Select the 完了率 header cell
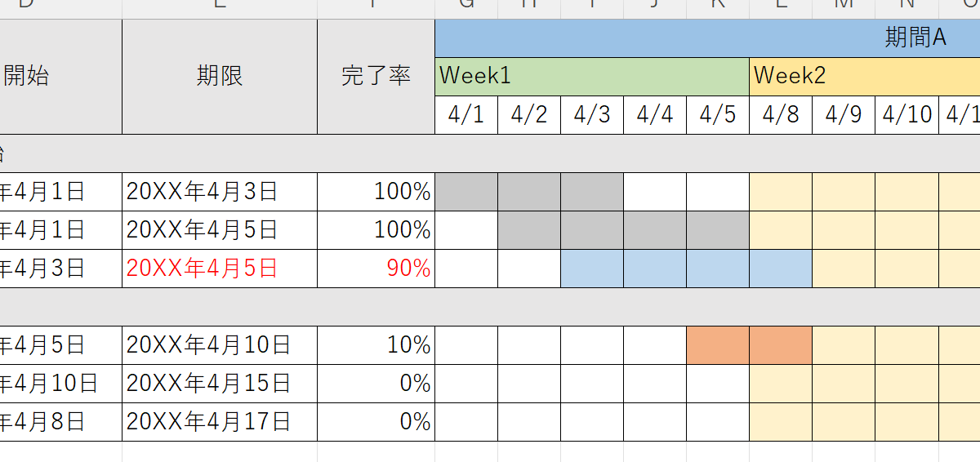 (376, 77)
